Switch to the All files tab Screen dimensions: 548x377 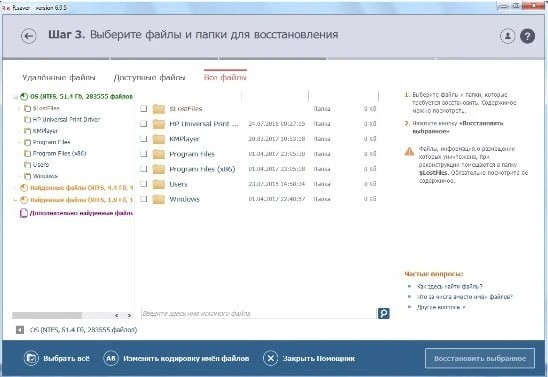[225, 77]
